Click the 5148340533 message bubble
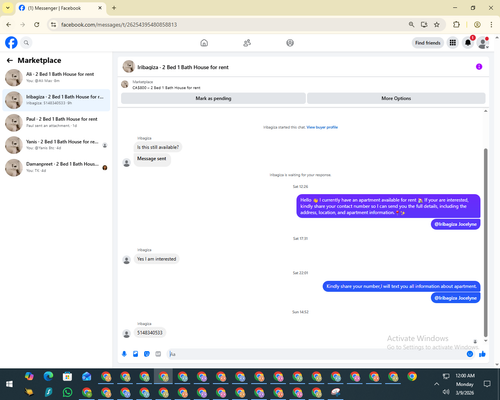This screenshot has width=500, height=400. tap(150, 333)
